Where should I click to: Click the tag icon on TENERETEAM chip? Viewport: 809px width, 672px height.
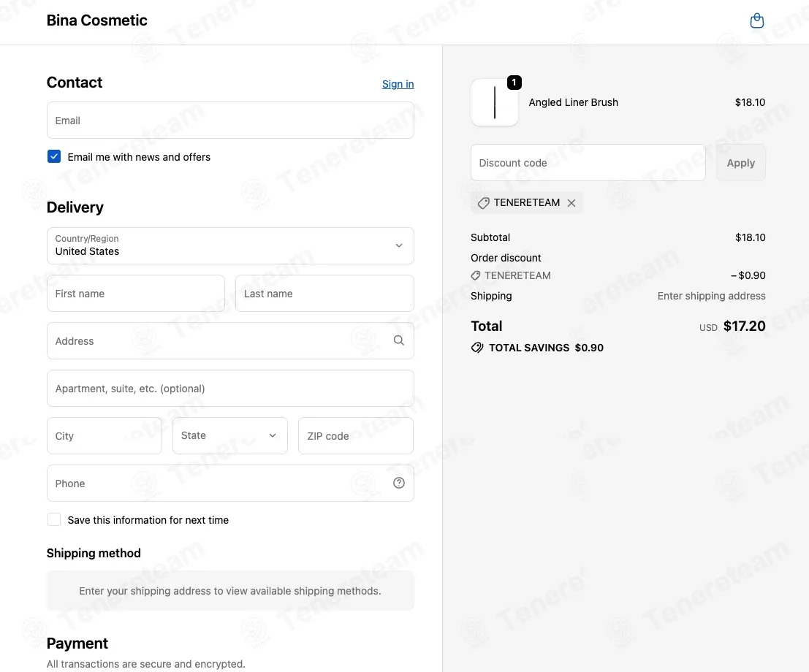pos(483,203)
